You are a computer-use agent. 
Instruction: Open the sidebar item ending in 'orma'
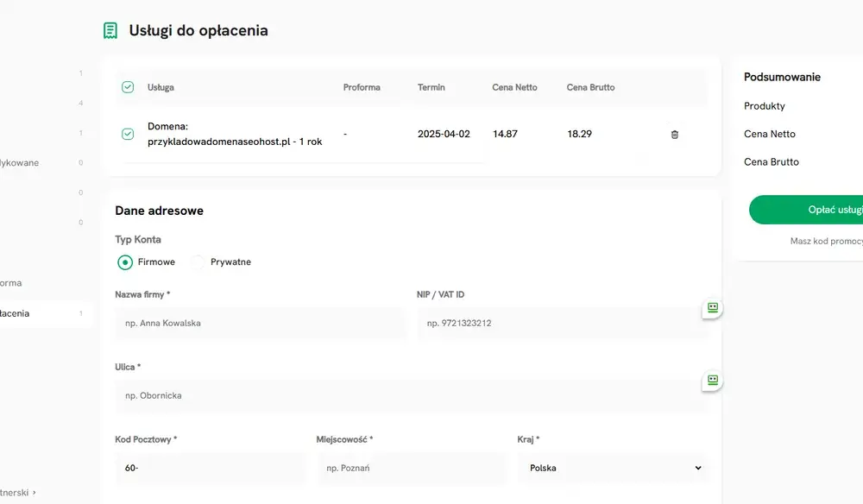(x=11, y=283)
